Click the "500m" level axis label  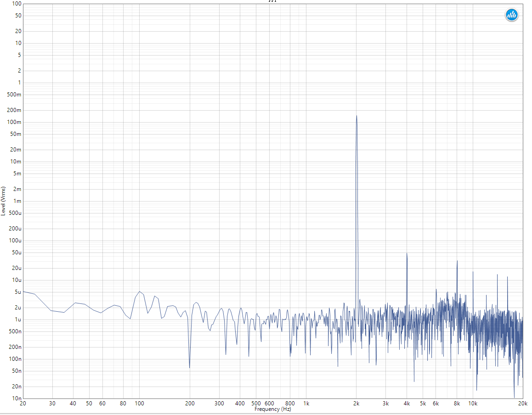(14, 95)
